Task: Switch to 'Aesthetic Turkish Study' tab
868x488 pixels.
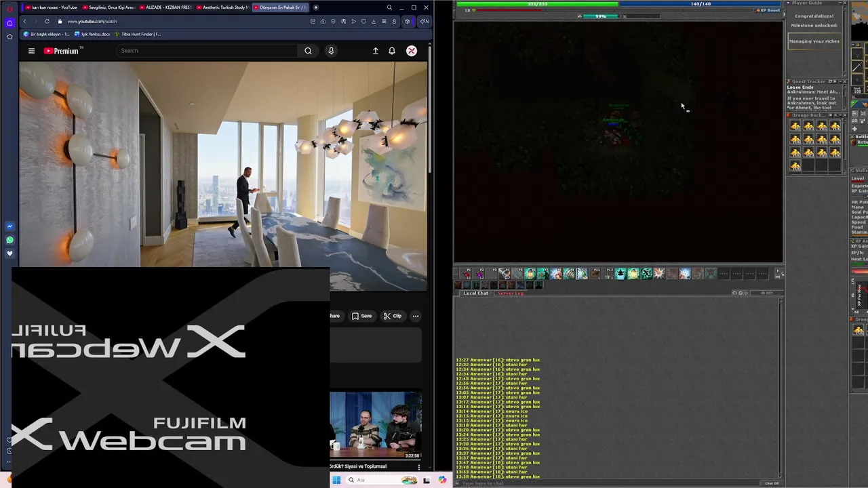Action: pos(222,7)
